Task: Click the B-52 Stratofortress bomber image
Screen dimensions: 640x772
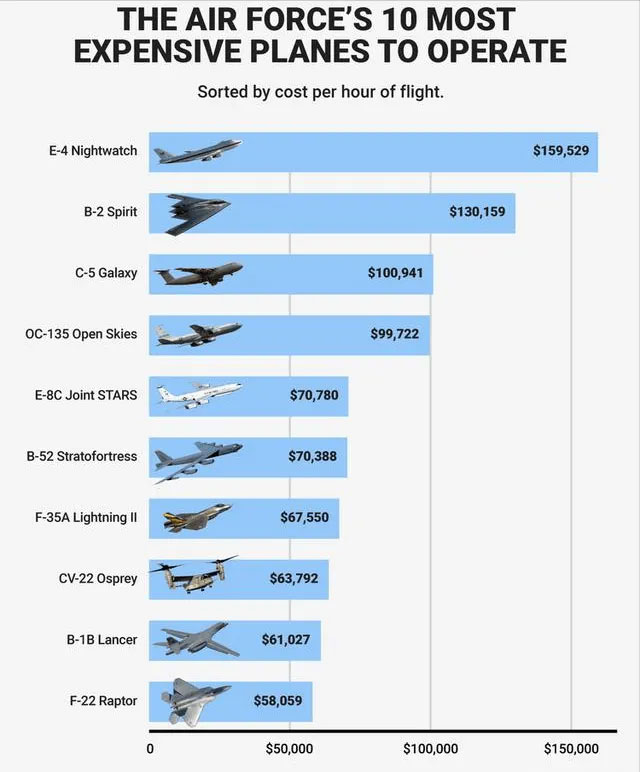Action: (x=198, y=462)
